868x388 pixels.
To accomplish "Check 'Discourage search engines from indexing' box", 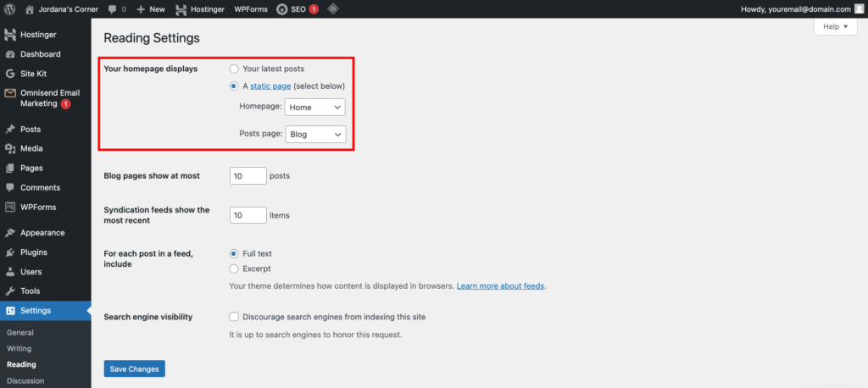I will (234, 317).
